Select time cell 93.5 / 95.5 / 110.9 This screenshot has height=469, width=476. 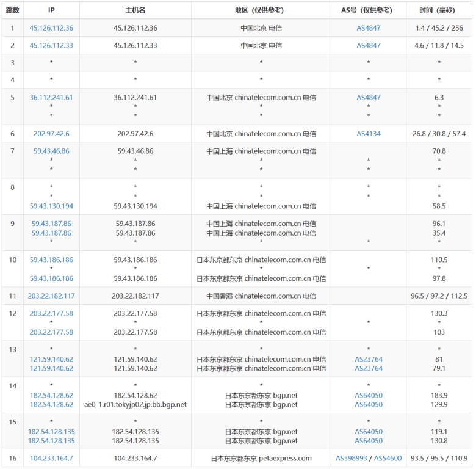439,459
